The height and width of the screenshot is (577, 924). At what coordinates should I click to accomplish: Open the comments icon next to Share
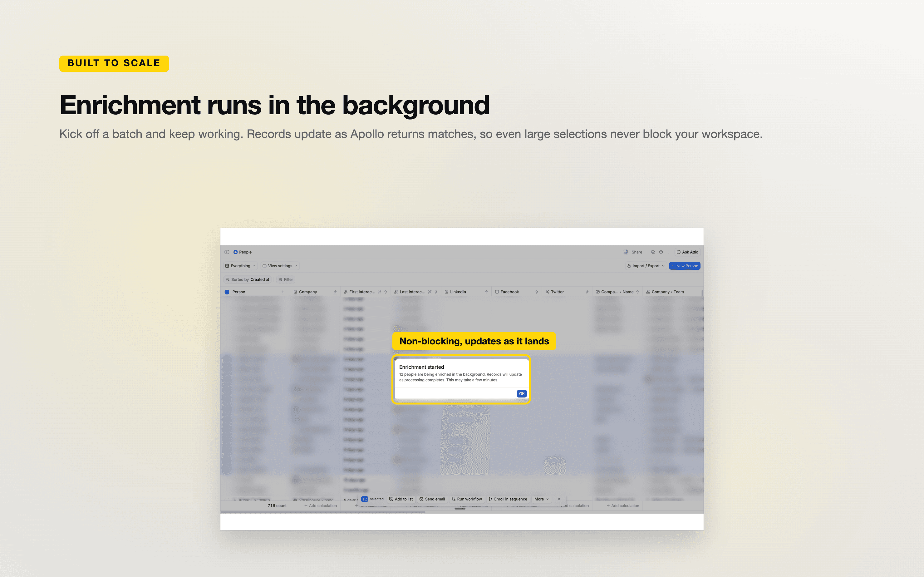(653, 252)
